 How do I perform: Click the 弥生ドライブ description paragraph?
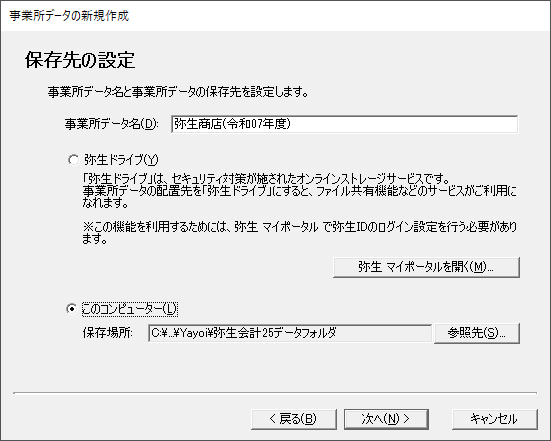[299, 191]
